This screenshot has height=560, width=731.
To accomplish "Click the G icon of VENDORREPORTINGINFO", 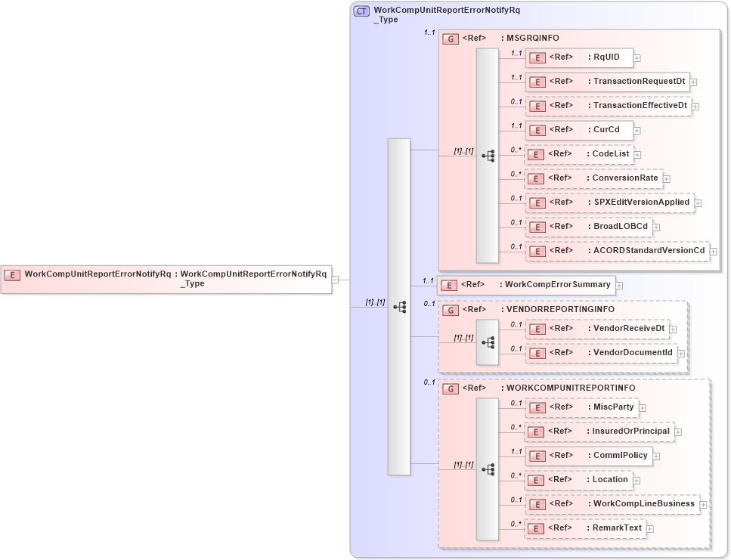I will coord(450,310).
